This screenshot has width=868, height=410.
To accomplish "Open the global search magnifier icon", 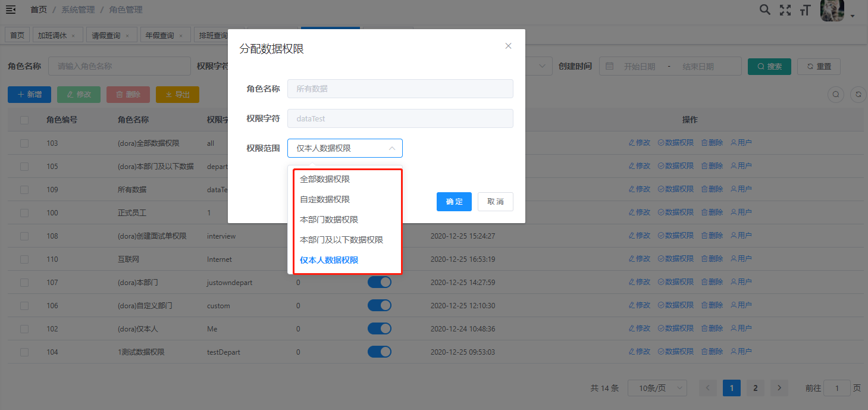I will click(764, 10).
